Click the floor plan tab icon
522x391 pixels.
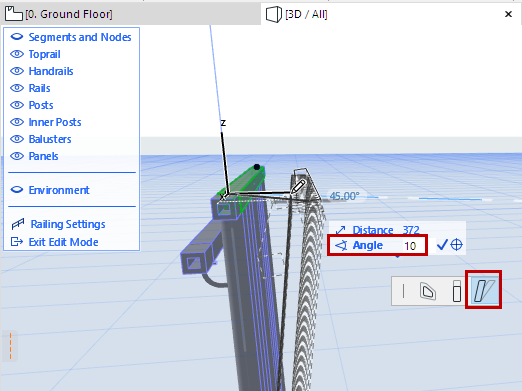coord(14,14)
